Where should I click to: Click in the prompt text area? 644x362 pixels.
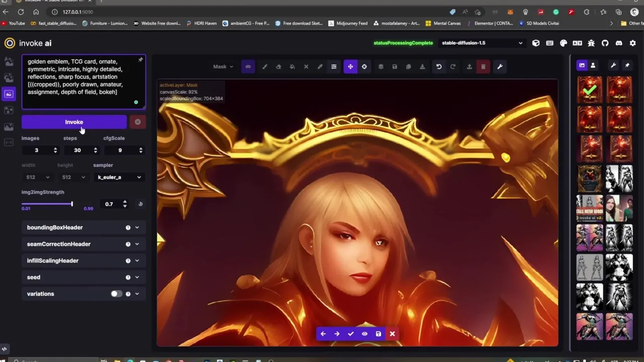click(x=84, y=82)
